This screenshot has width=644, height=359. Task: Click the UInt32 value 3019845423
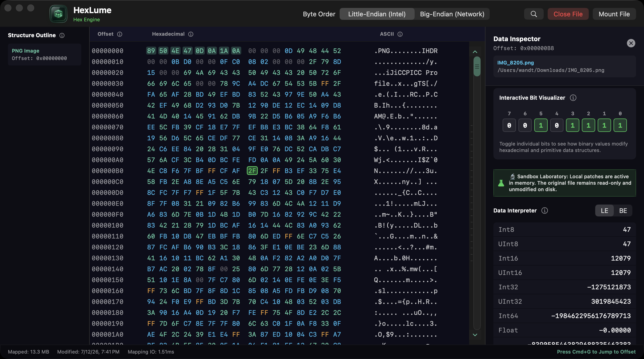611,301
